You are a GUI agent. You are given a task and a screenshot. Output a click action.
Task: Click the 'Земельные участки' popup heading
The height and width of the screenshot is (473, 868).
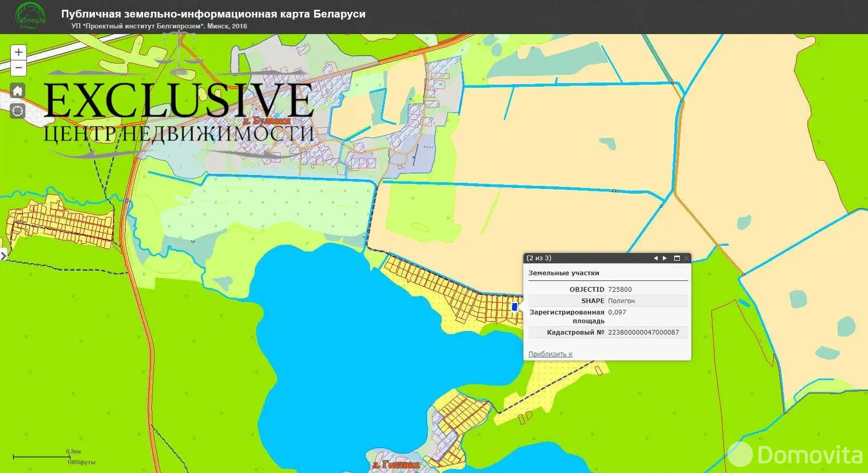[x=564, y=273]
